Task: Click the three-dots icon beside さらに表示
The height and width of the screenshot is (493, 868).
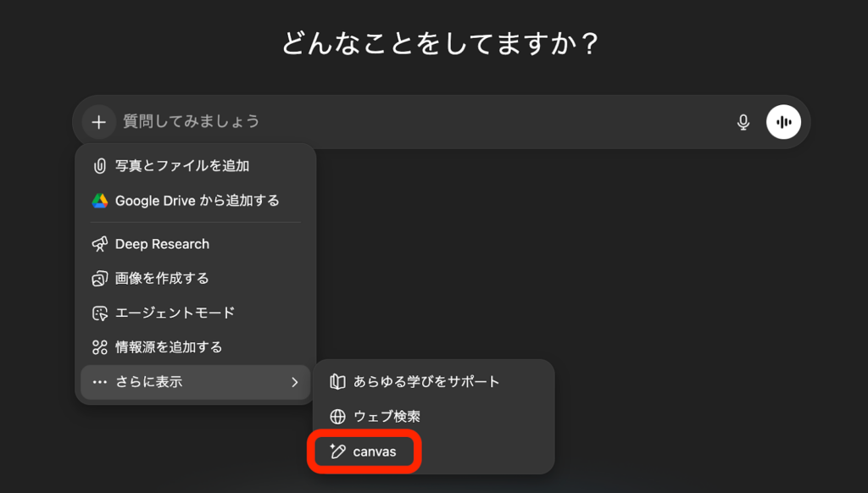Action: 100,382
